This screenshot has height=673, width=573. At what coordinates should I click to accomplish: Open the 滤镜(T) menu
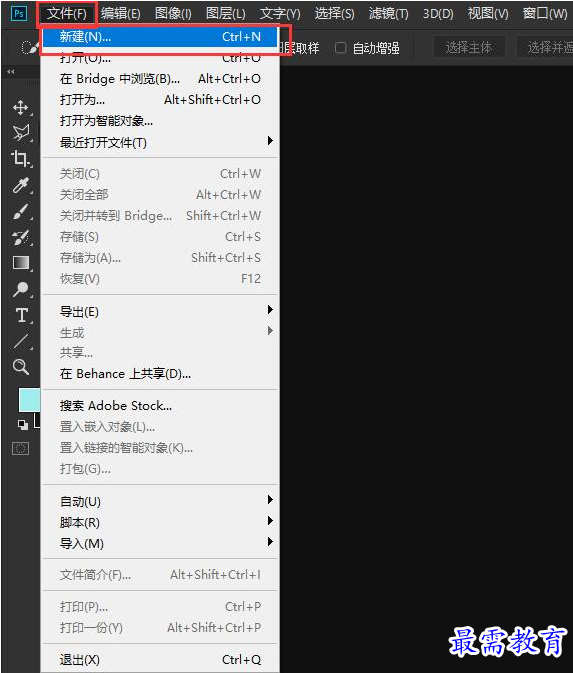tap(388, 14)
